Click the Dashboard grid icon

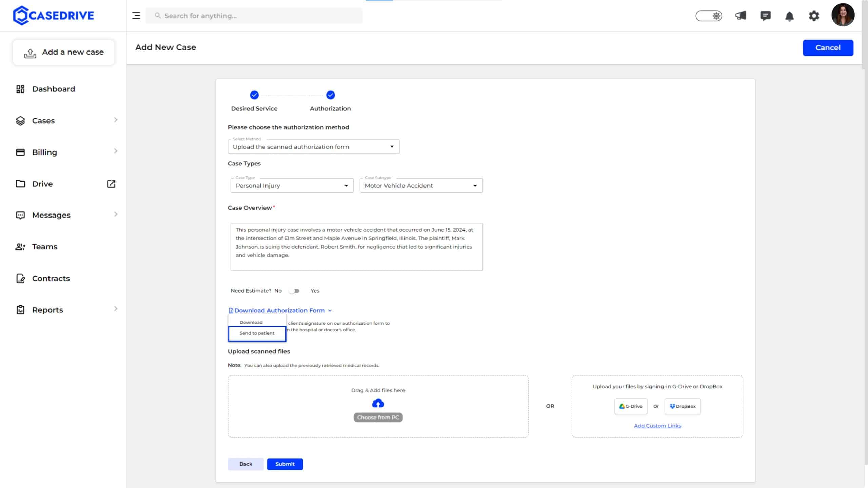20,89
